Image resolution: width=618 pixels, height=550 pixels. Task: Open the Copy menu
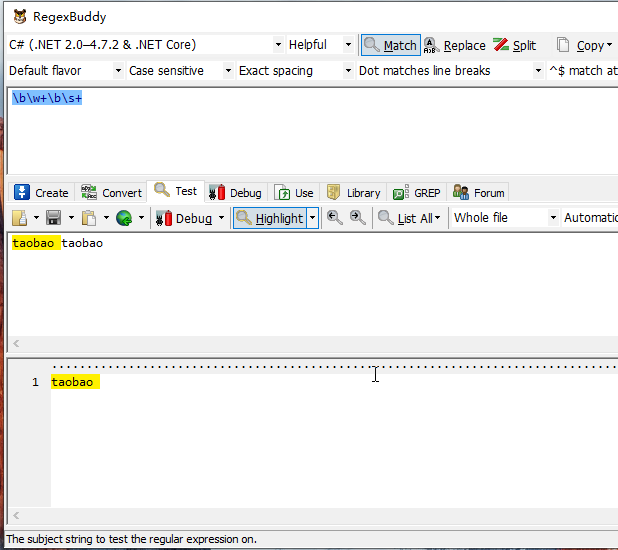[594, 46]
